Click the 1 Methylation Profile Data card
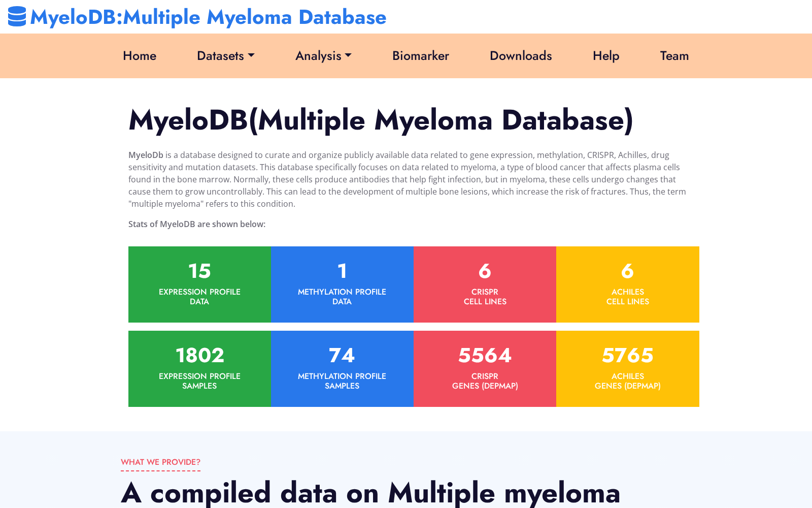812x508 pixels. (342, 284)
